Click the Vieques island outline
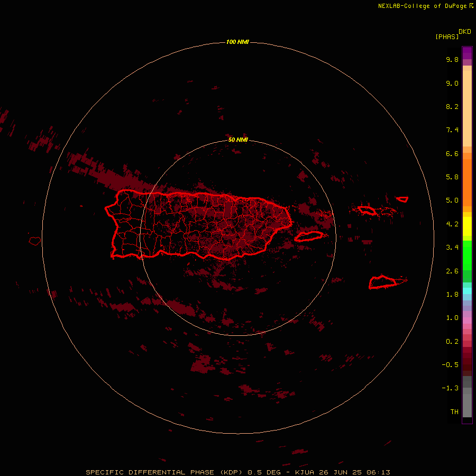The image size is (476, 476). [x=309, y=236]
